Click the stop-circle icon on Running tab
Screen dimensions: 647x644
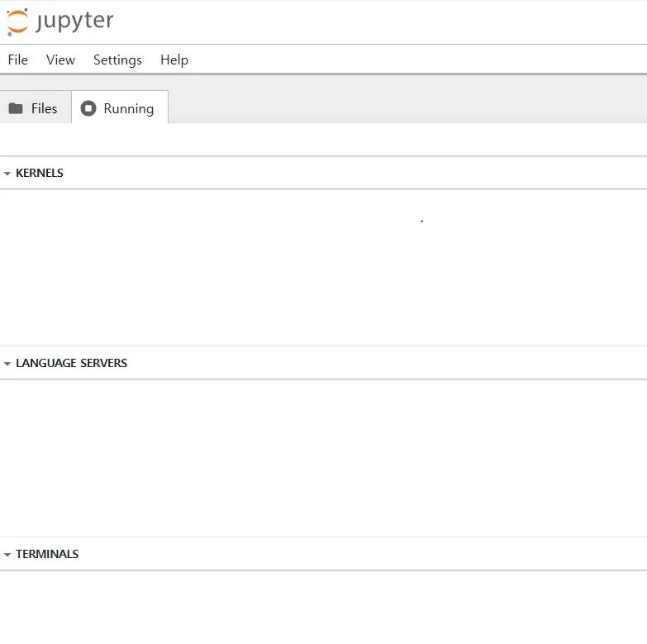pyautogui.click(x=88, y=108)
